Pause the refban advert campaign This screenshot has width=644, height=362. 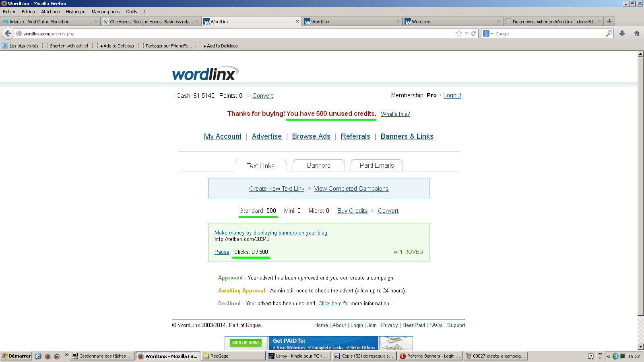222,252
